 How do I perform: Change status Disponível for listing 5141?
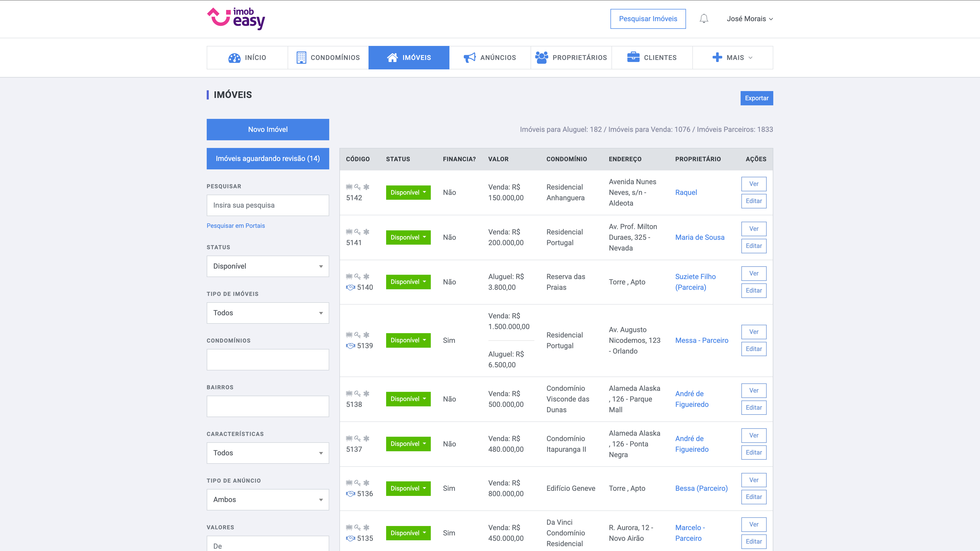408,237
